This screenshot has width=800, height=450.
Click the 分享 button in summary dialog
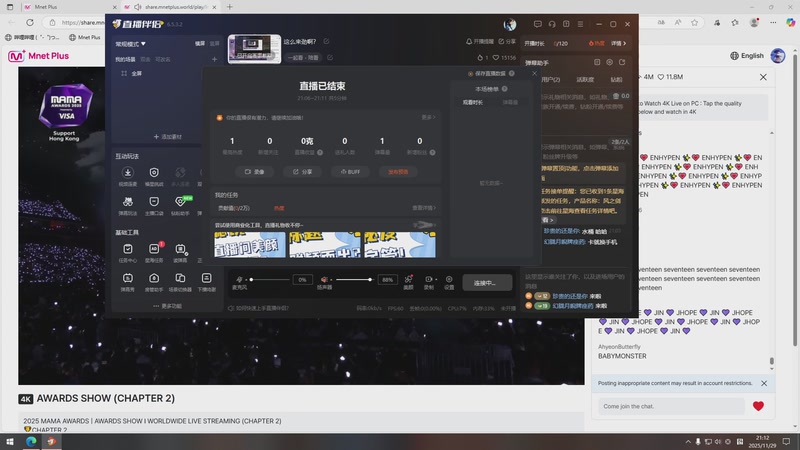303,172
